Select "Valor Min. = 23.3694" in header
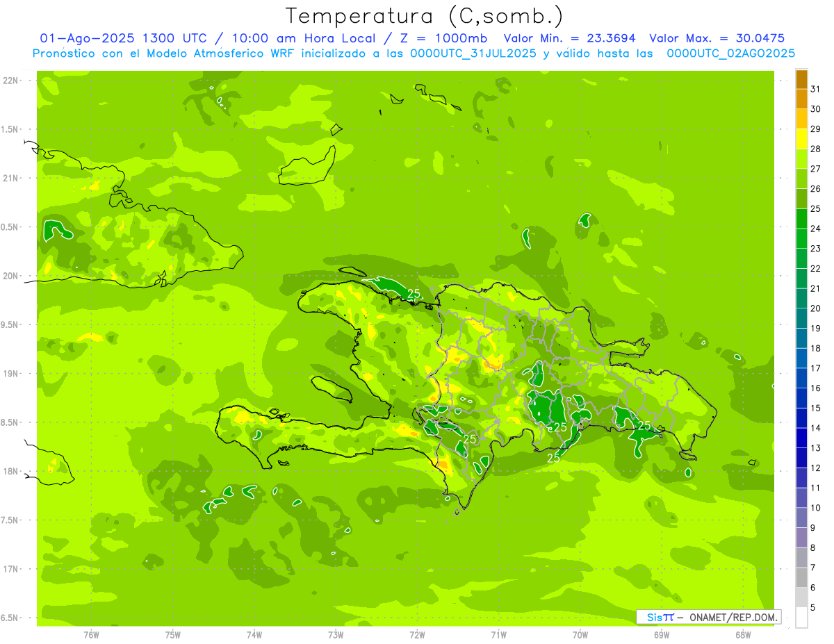834x644 pixels. point(569,38)
